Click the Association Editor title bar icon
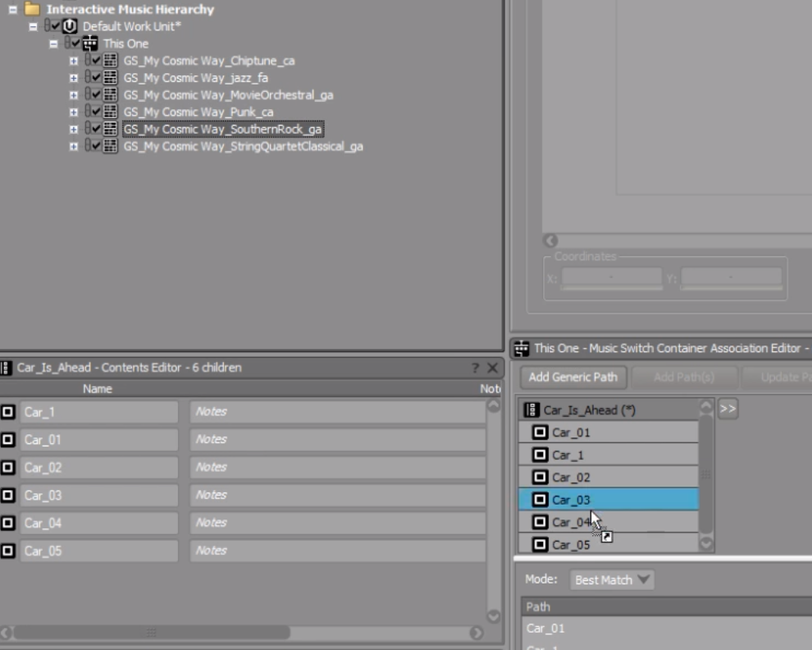Viewport: 812px width, 650px height. (x=522, y=348)
